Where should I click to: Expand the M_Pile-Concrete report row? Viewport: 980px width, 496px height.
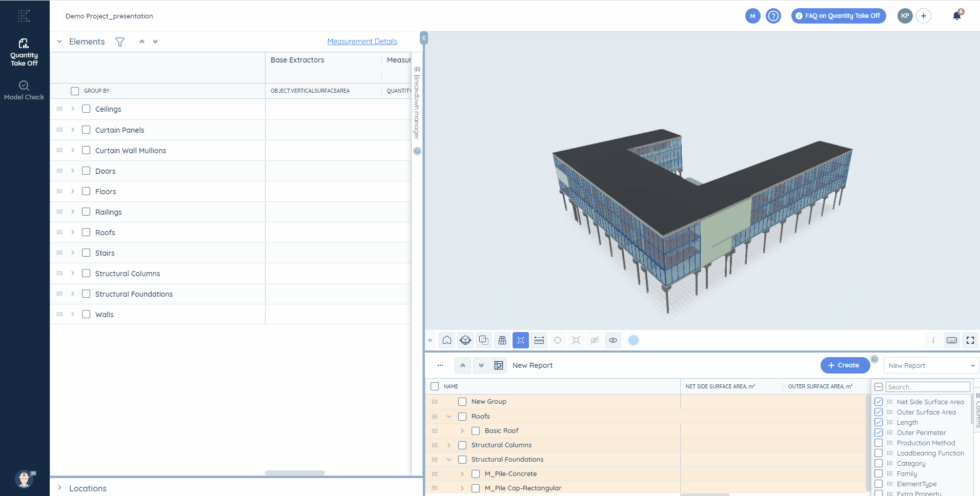462,473
